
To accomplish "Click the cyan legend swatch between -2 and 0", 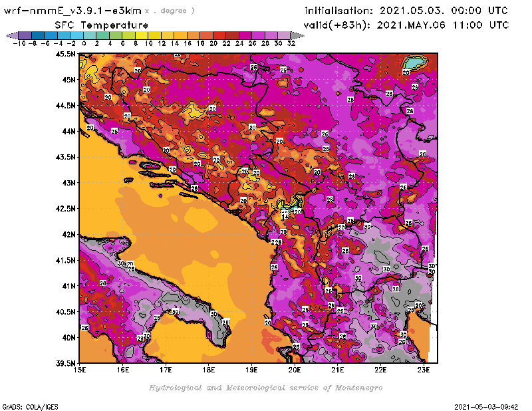I will pos(77,35).
